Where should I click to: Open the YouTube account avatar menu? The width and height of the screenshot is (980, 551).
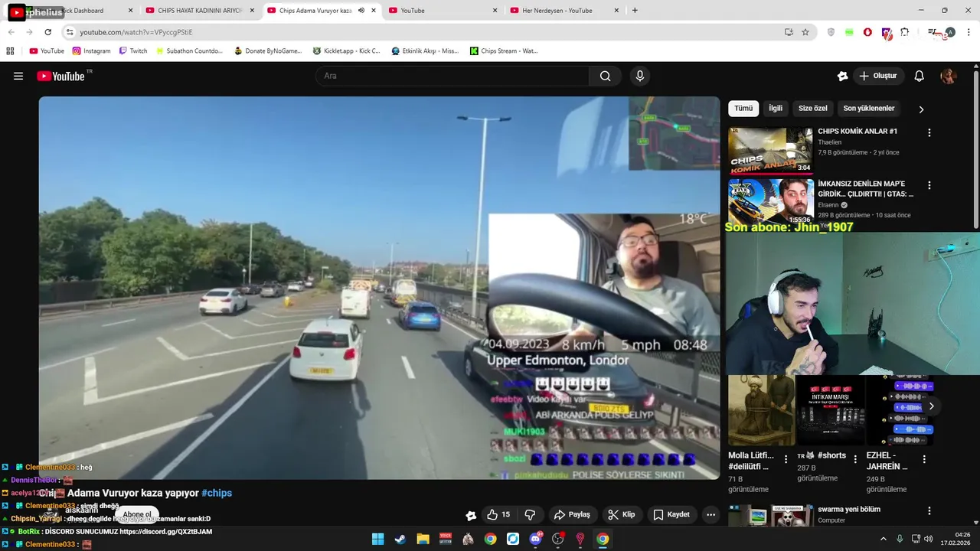pos(949,76)
